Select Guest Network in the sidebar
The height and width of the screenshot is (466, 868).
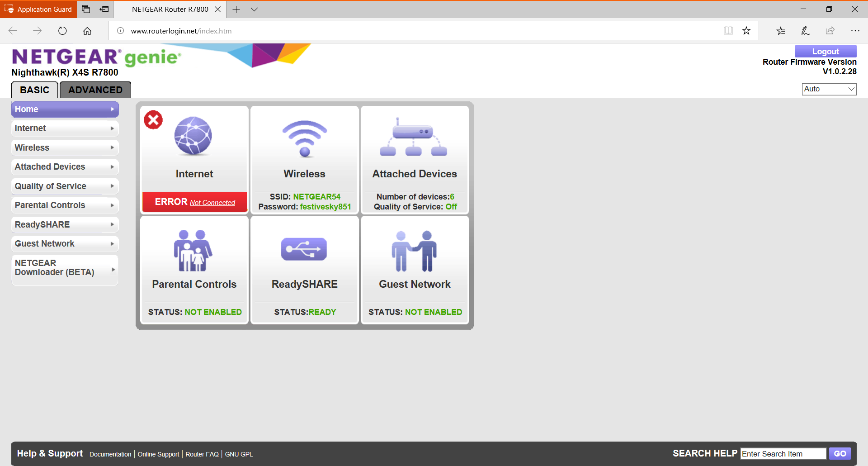65,244
